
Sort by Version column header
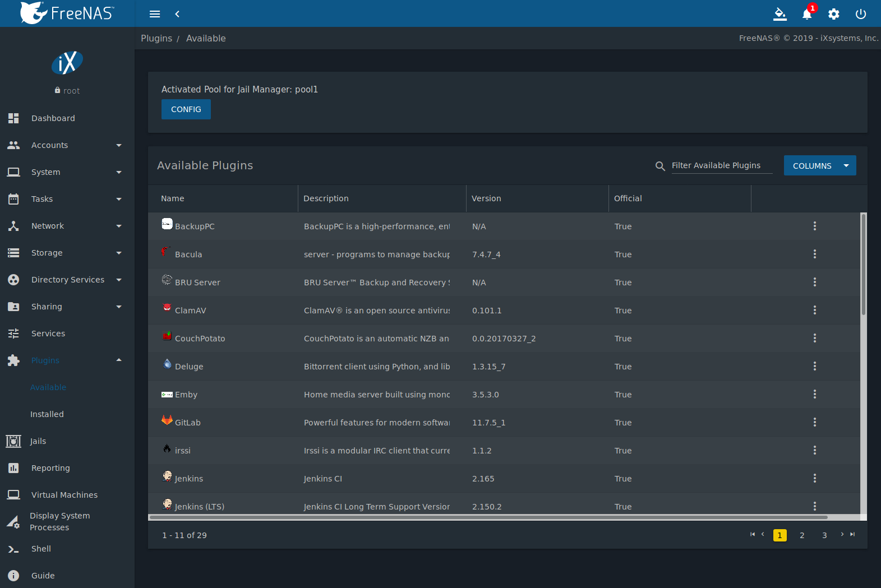click(x=486, y=198)
